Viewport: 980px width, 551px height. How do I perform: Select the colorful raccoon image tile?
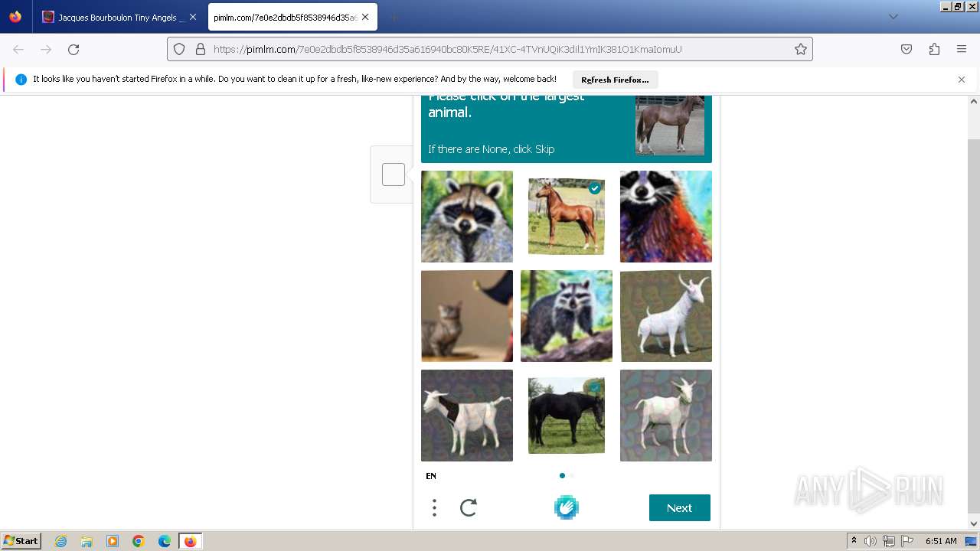[x=666, y=217]
